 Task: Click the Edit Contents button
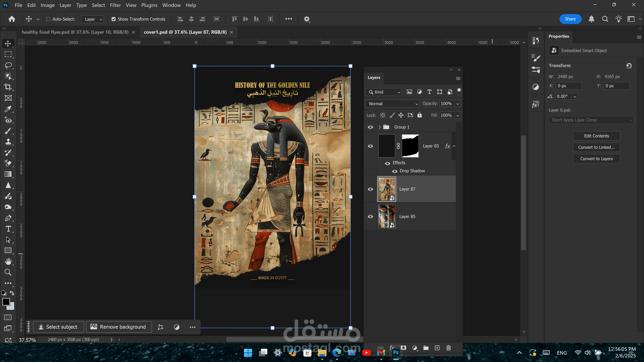[x=596, y=136]
